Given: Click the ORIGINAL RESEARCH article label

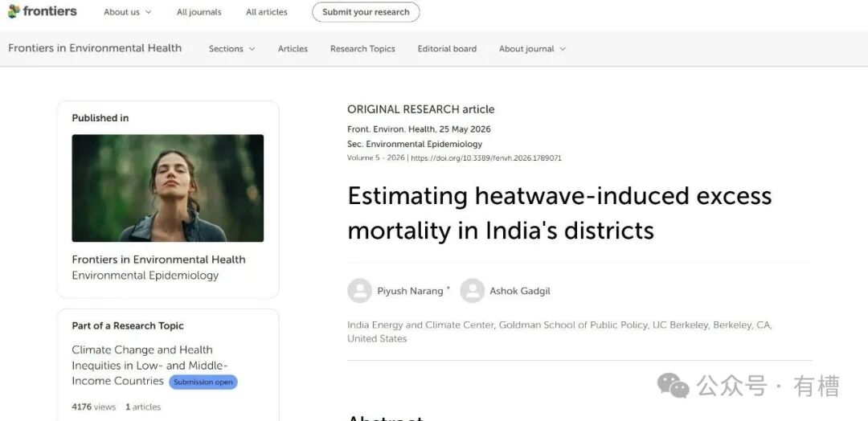Looking at the screenshot, I should click(x=420, y=109).
